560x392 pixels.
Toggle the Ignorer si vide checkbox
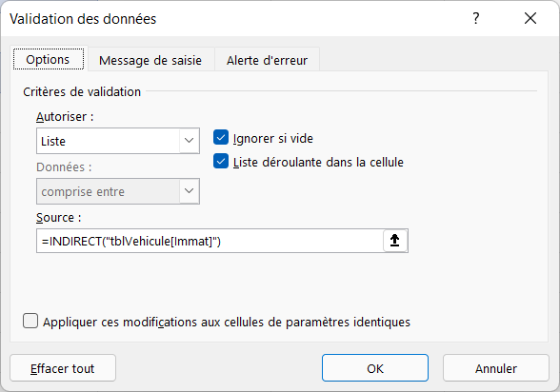pyautogui.click(x=221, y=138)
